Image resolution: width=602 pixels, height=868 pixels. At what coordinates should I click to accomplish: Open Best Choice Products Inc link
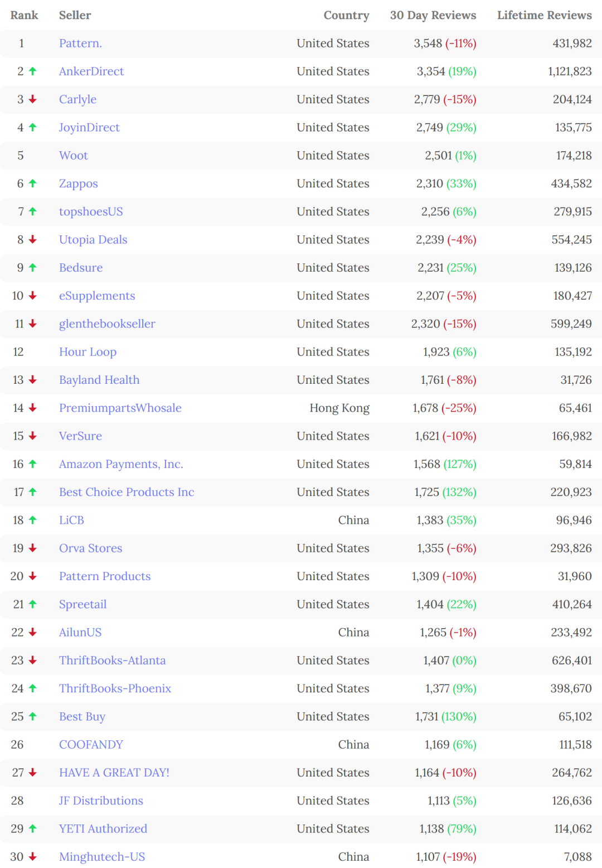coord(127,492)
